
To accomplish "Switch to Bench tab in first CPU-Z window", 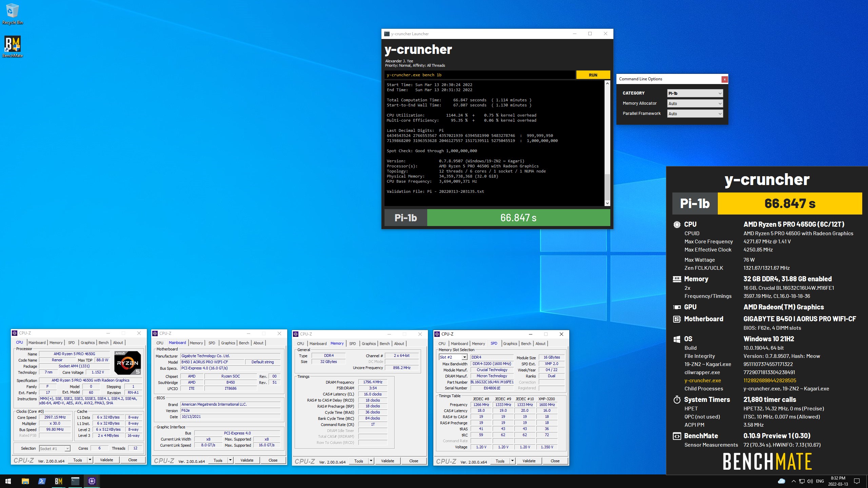I will point(103,343).
